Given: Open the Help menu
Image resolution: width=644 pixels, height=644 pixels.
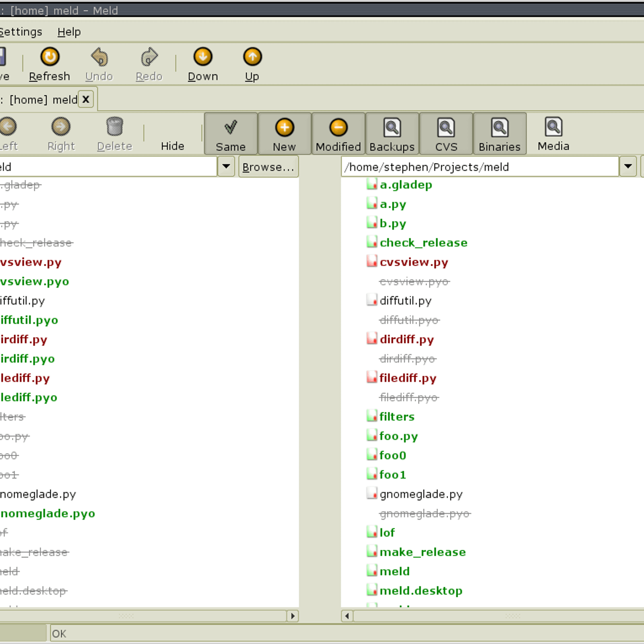Looking at the screenshot, I should click(69, 32).
